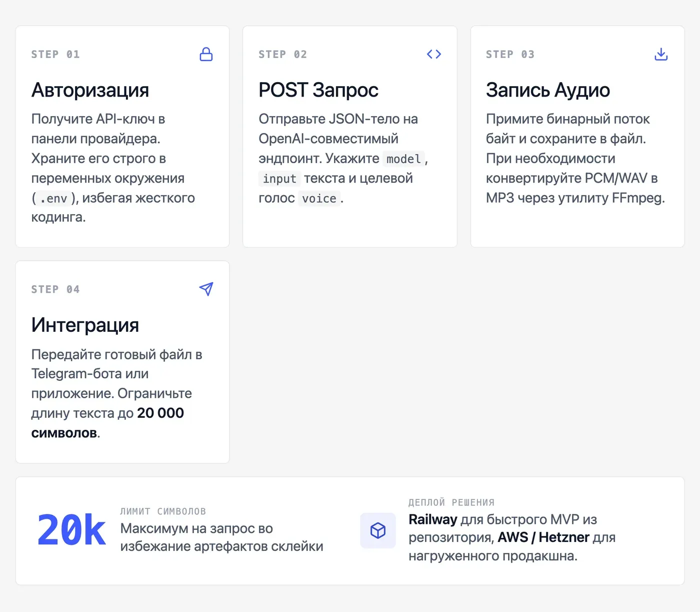Select the Интеграция heading
Viewport: 700px width, 612px height.
pyautogui.click(x=85, y=325)
